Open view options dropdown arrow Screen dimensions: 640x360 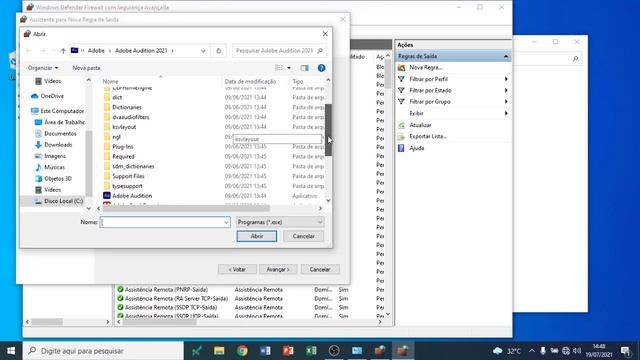coord(289,68)
